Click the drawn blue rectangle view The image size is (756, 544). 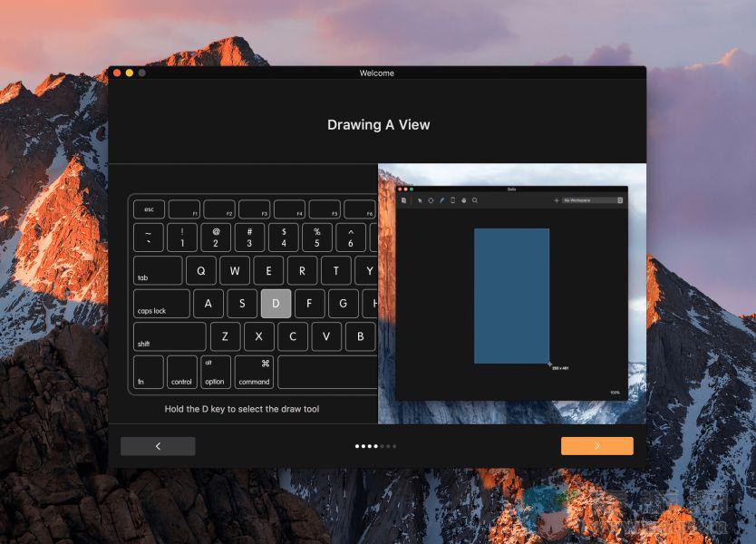click(511, 296)
